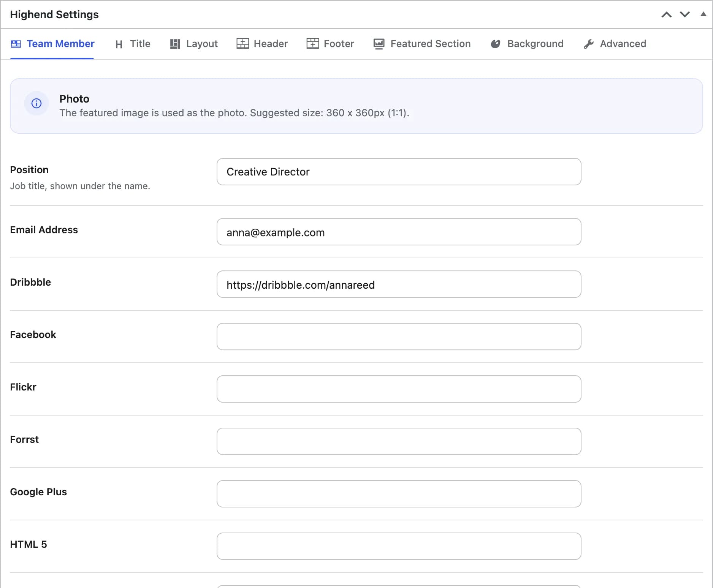Screen dimensions: 713x588
Task: Click the Flickr label
Action: pyautogui.click(x=23, y=387)
